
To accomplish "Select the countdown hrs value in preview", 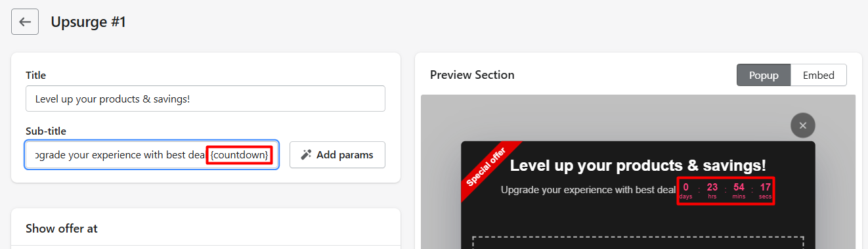I will click(712, 191).
